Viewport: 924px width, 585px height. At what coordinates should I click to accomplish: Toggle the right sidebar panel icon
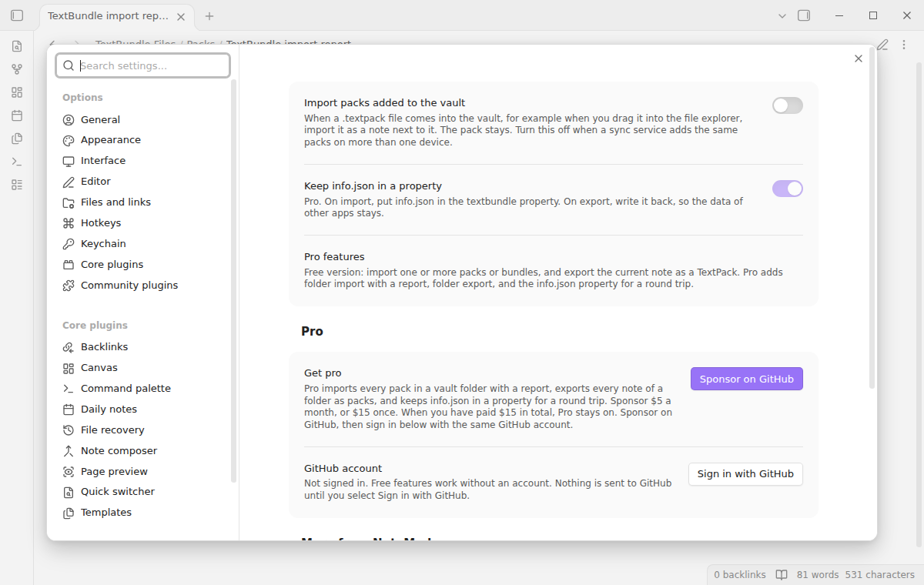pyautogui.click(x=804, y=15)
